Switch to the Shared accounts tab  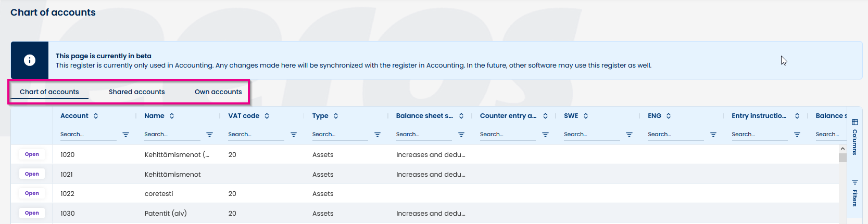(136, 92)
